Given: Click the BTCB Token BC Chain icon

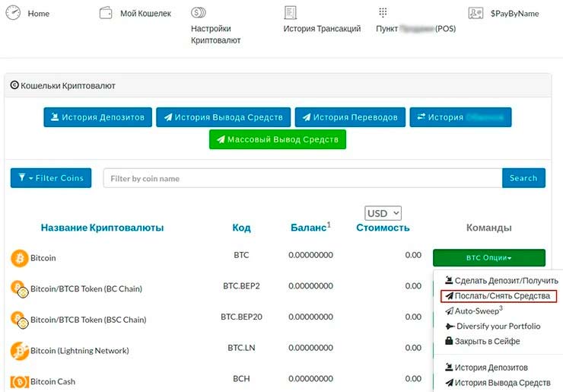Looking at the screenshot, I should pos(19,288).
